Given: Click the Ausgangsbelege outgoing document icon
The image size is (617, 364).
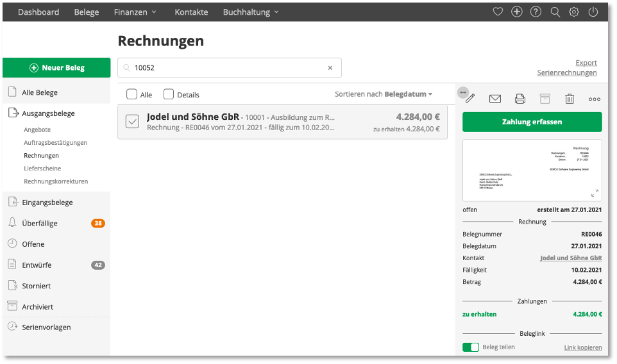Looking at the screenshot, I should (13, 113).
